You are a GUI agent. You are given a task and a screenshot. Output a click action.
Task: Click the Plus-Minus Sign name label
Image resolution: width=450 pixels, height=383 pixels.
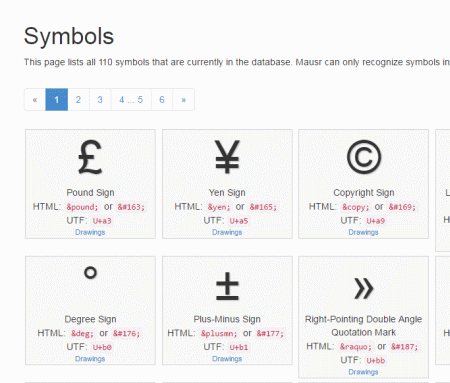click(x=227, y=319)
